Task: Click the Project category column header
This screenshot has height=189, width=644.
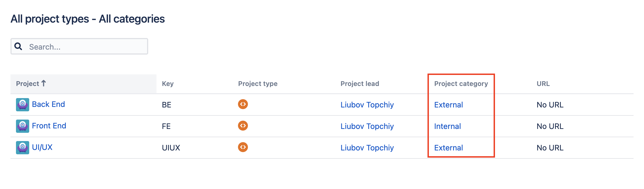Action: coord(461,84)
